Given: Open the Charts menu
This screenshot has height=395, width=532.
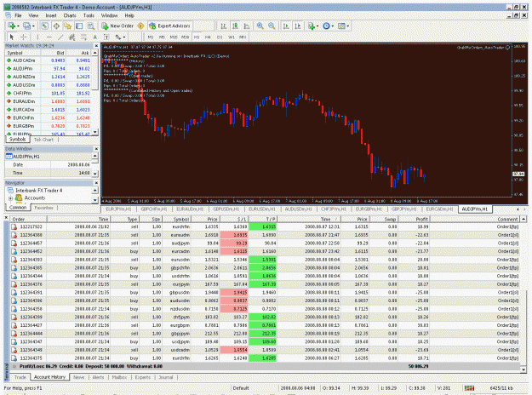Looking at the screenshot, I should 70,15.
